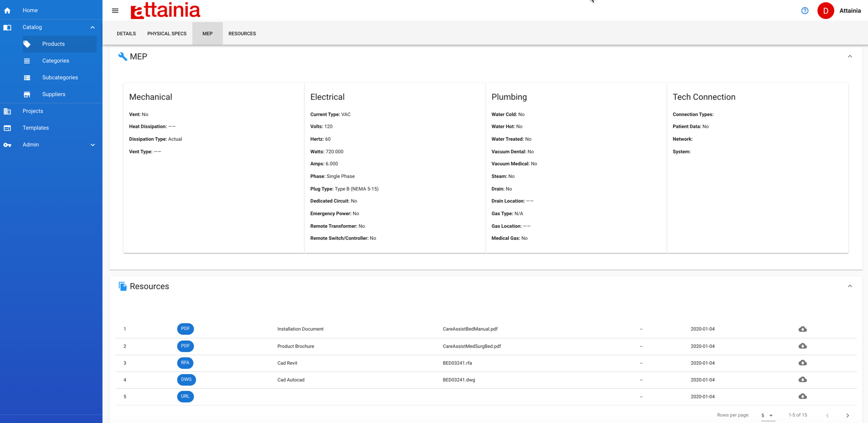Click the Phase value Single Phase

tap(340, 176)
